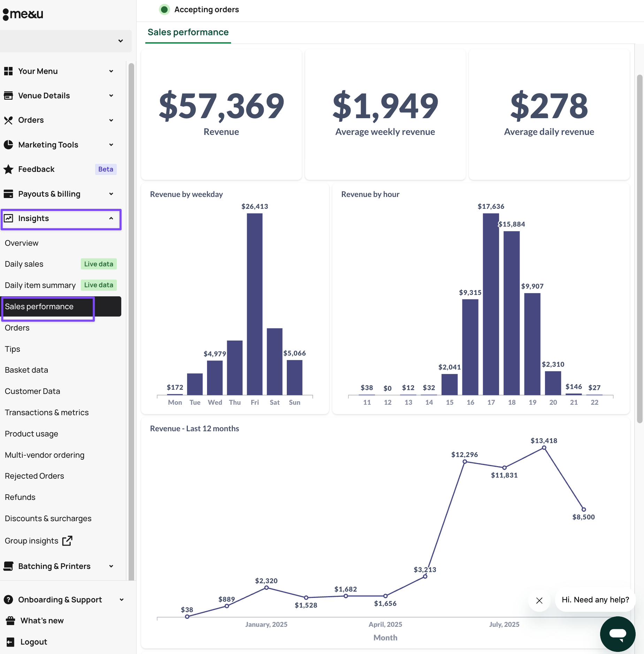Image resolution: width=644 pixels, height=654 pixels.
Task: Open the chat bubble support widget
Action: tap(618, 633)
